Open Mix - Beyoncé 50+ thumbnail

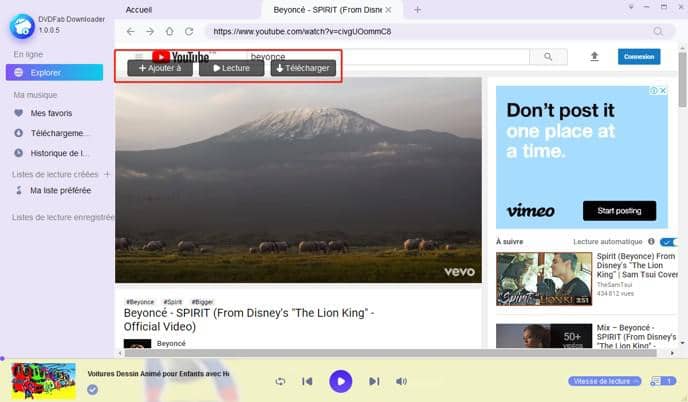[x=544, y=336]
